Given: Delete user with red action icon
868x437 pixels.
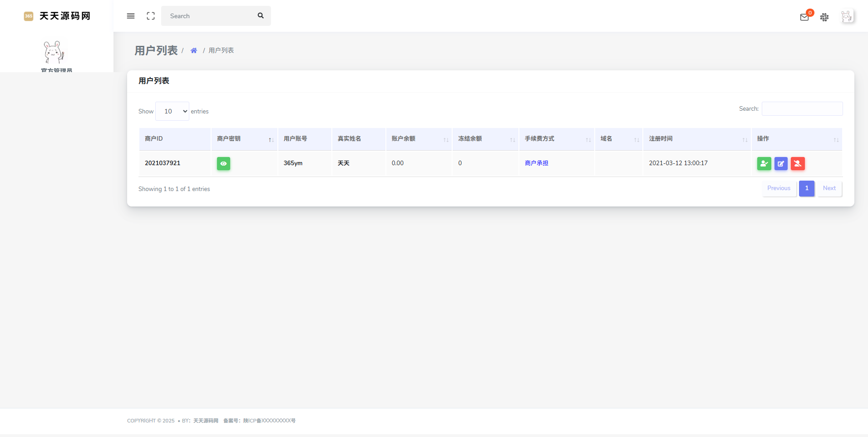Looking at the screenshot, I should tap(798, 163).
